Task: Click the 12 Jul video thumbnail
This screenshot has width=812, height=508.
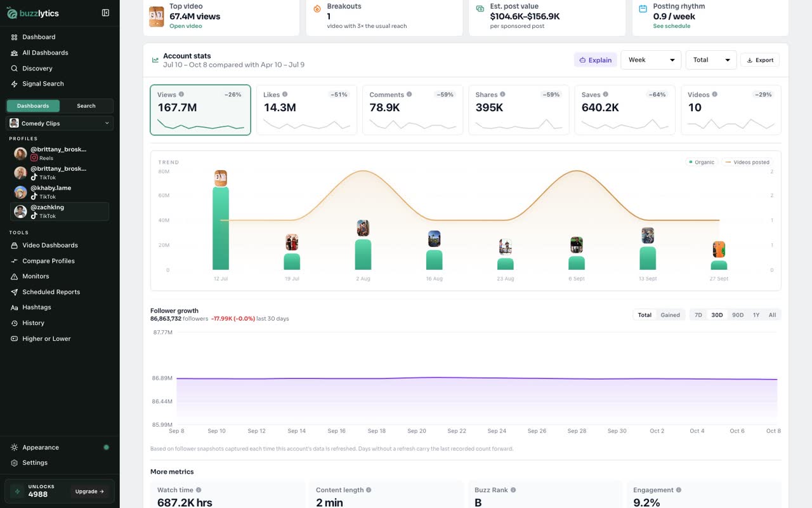Action: pos(220,178)
